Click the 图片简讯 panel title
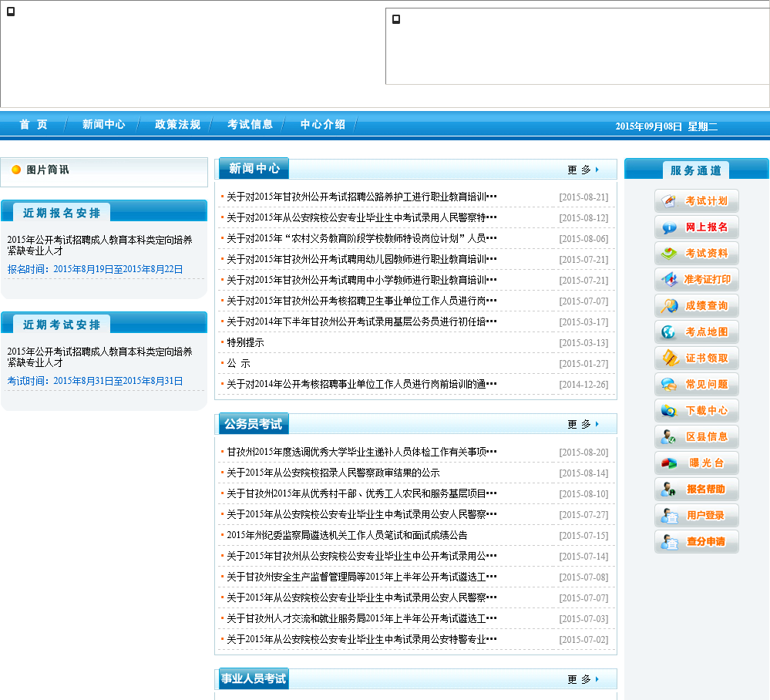 tap(48, 170)
